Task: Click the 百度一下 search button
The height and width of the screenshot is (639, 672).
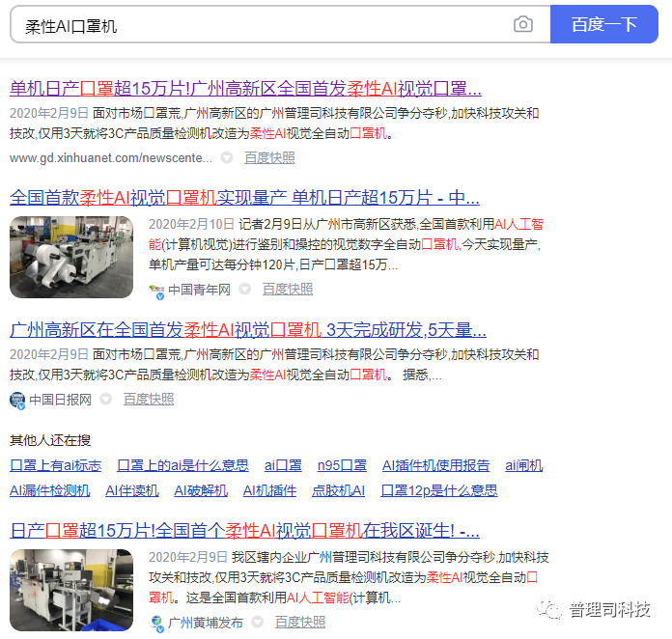Action: pyautogui.click(x=603, y=24)
